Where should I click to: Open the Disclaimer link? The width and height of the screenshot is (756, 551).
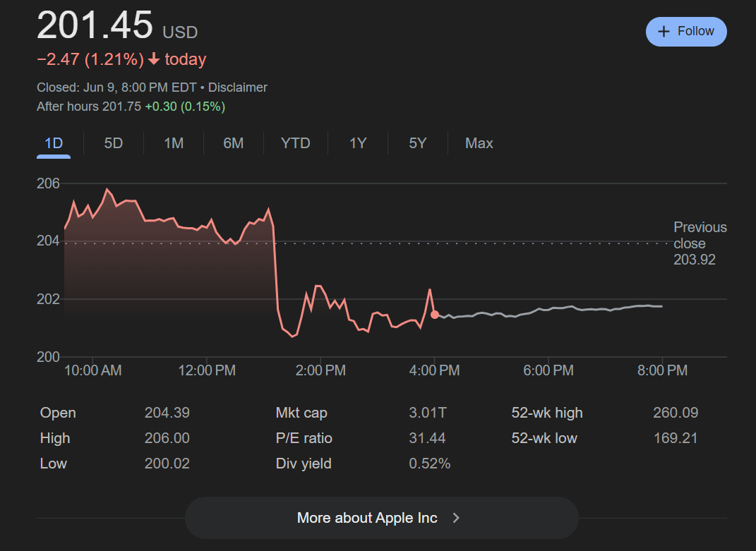click(238, 87)
